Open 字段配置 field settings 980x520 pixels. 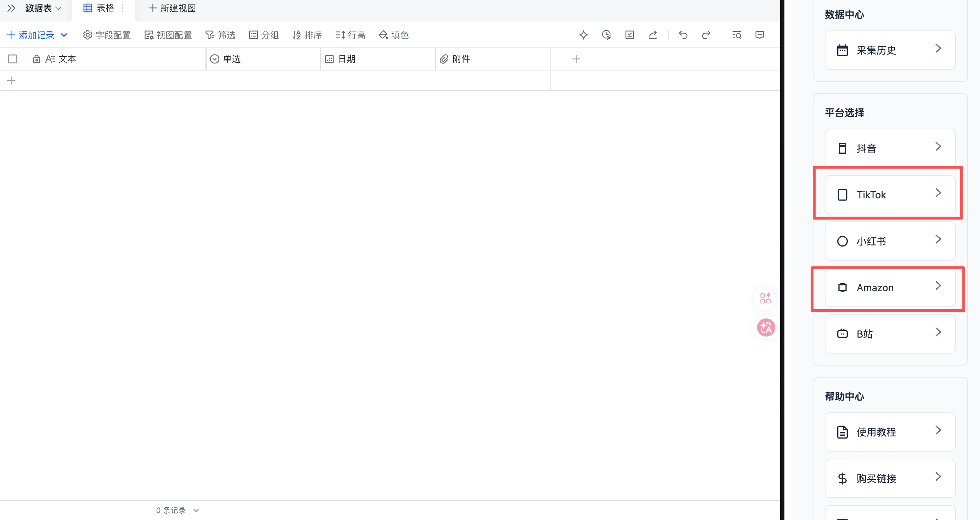pos(107,35)
